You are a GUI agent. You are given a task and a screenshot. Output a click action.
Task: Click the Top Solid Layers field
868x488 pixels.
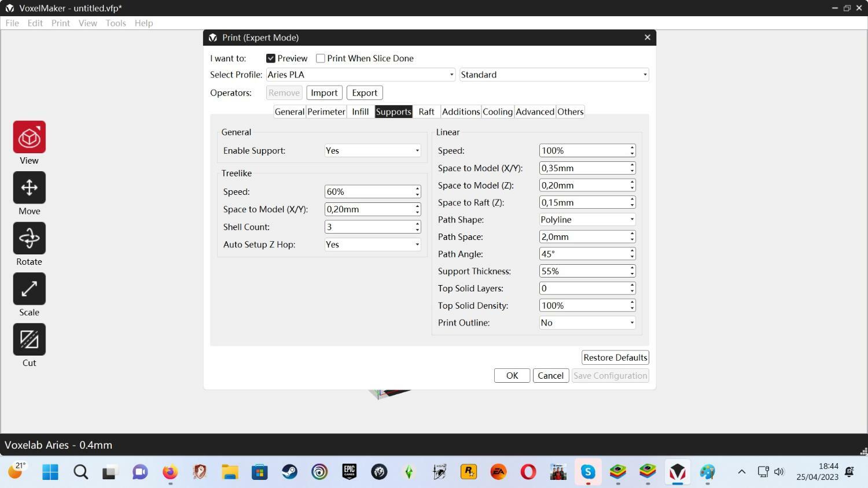point(587,288)
